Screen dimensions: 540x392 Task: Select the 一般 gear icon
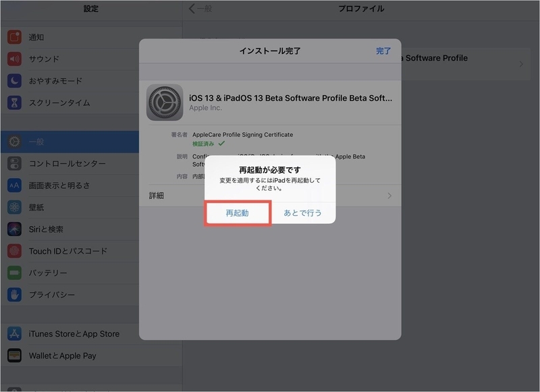coord(14,142)
